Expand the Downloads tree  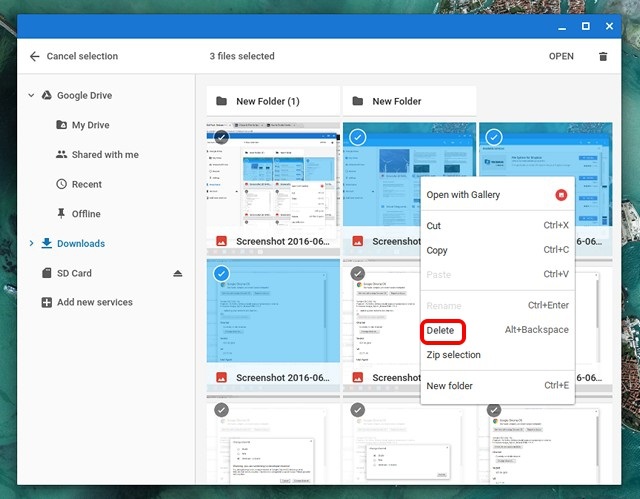(x=31, y=243)
